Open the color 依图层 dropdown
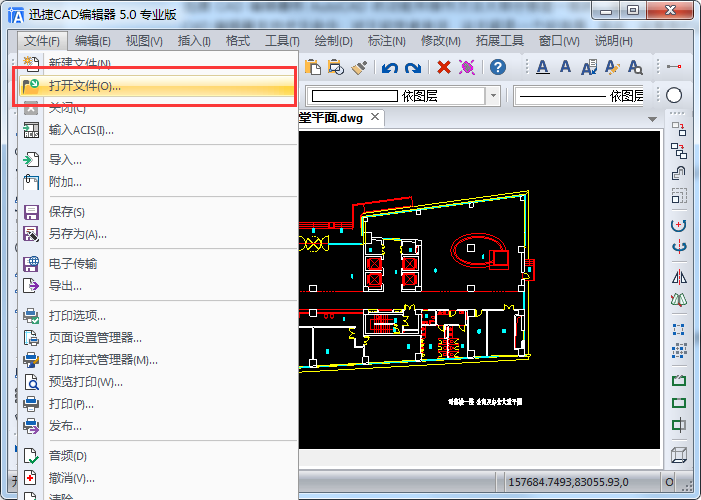The height and width of the screenshot is (500, 701). pos(494,95)
